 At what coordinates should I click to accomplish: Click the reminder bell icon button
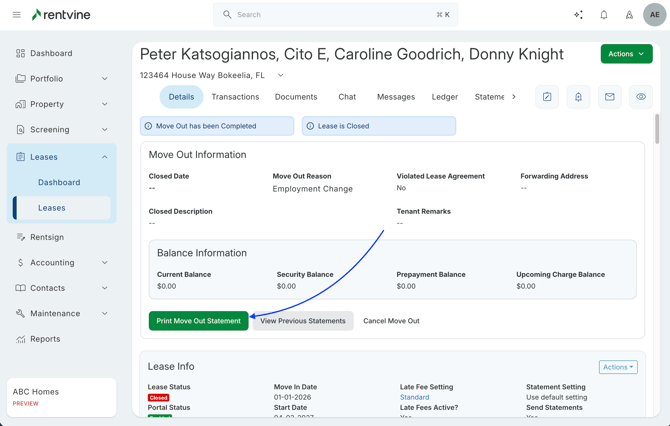coord(578,97)
